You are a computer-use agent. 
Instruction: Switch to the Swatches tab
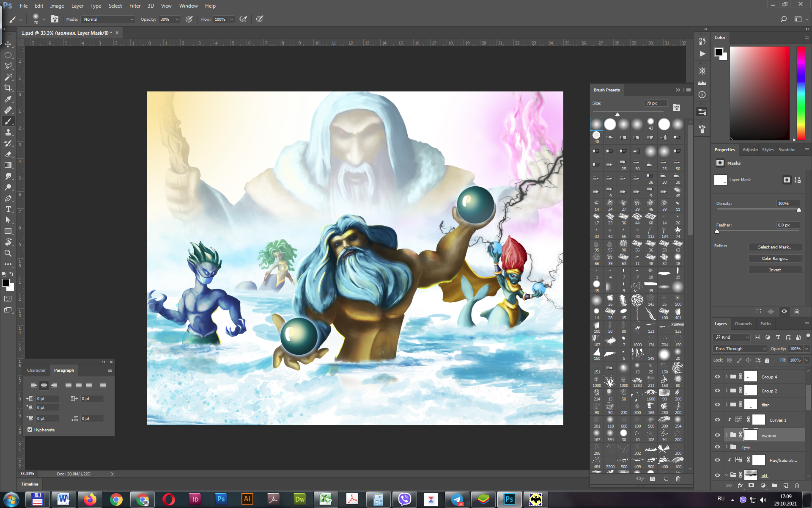click(x=787, y=150)
